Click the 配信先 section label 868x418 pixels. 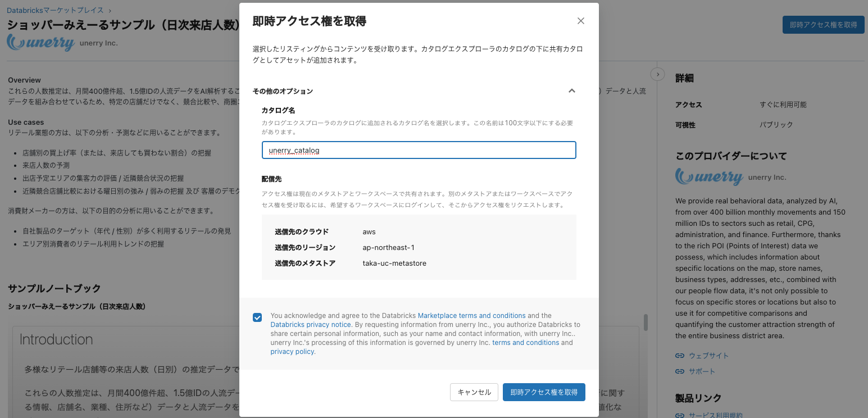271,179
